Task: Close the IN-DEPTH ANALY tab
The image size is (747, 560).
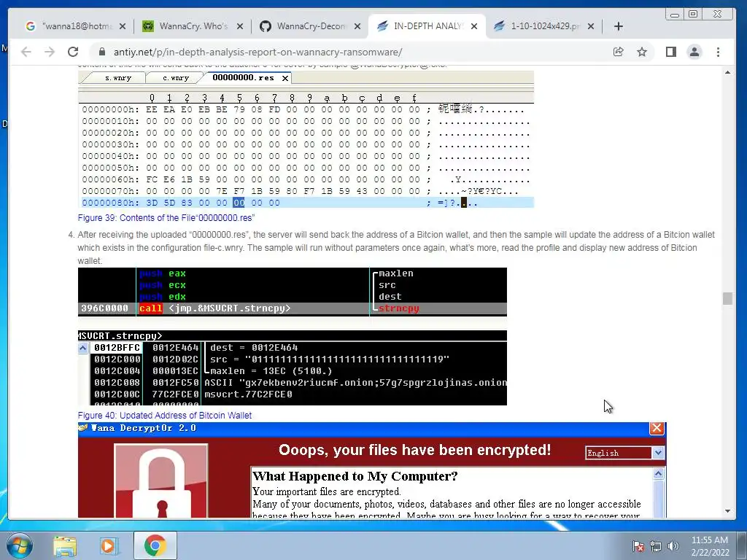Action: 474,26
